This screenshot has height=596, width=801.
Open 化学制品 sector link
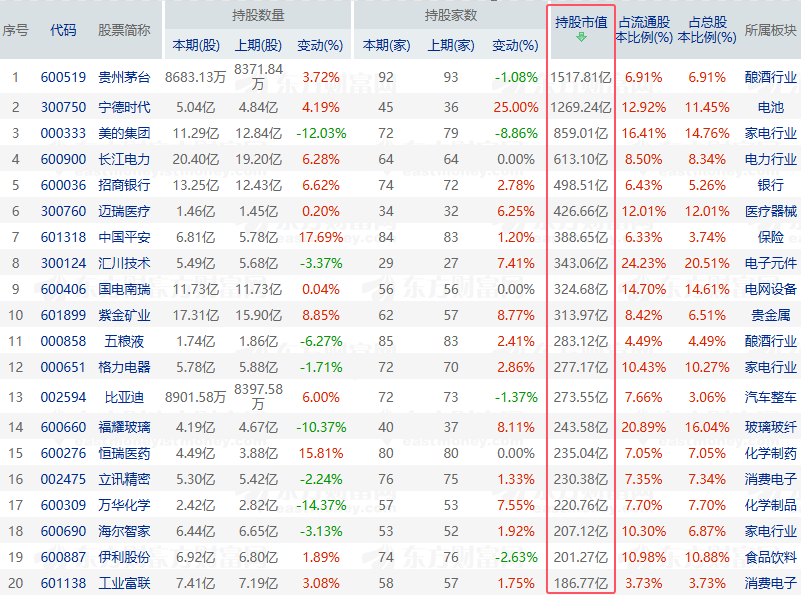click(770, 506)
